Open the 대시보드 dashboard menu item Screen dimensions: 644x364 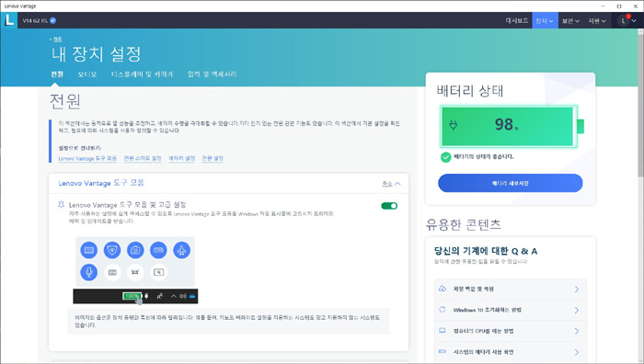point(516,20)
